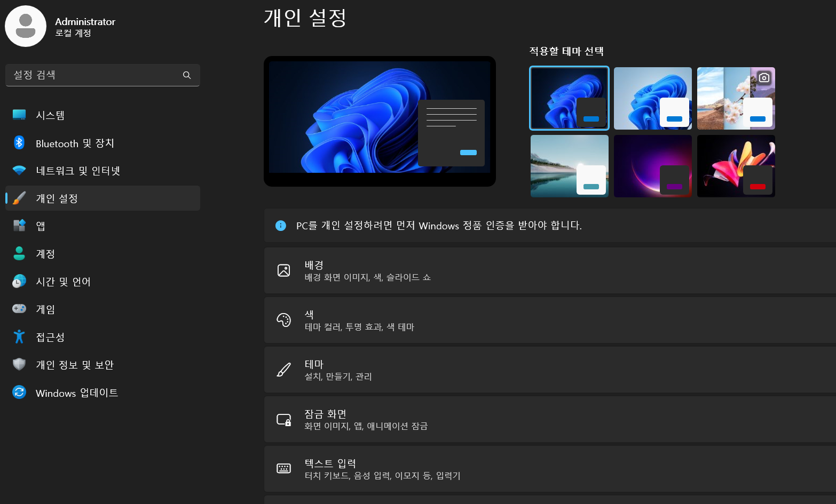Open 배경 background settings row
The image size is (836, 504).
tap(550, 270)
